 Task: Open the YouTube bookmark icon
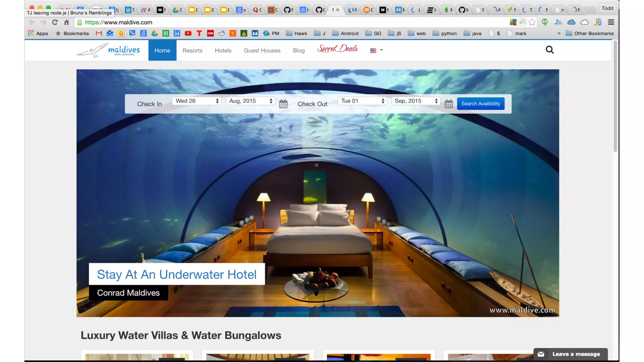tap(188, 33)
